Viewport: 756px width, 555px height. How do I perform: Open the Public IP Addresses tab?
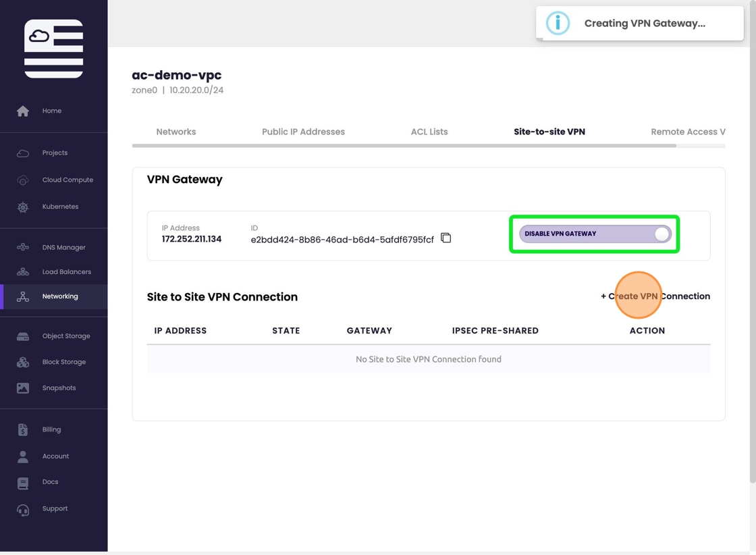[303, 132]
